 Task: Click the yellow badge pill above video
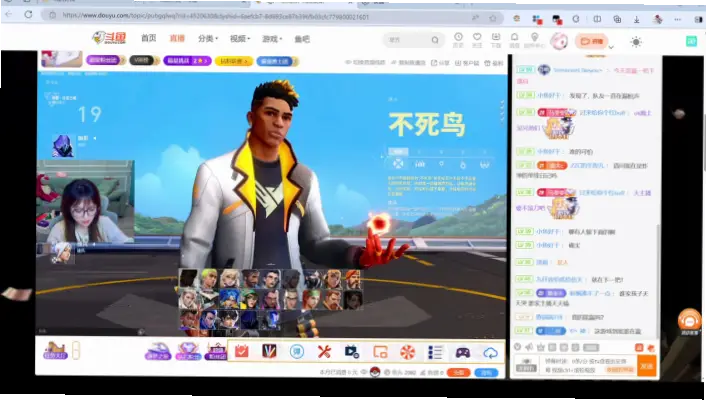[232, 61]
